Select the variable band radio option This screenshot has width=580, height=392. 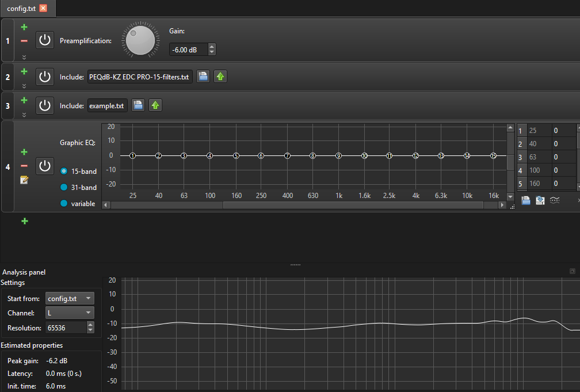click(x=64, y=203)
